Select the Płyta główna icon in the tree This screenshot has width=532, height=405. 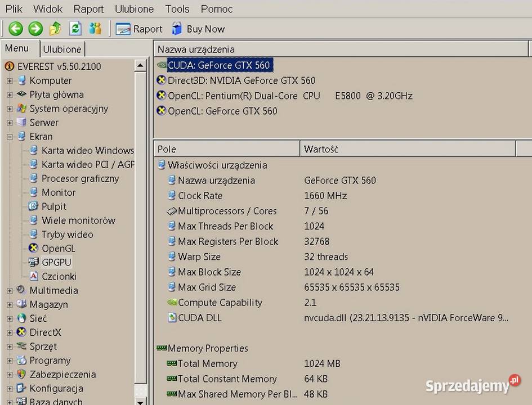click(22, 94)
